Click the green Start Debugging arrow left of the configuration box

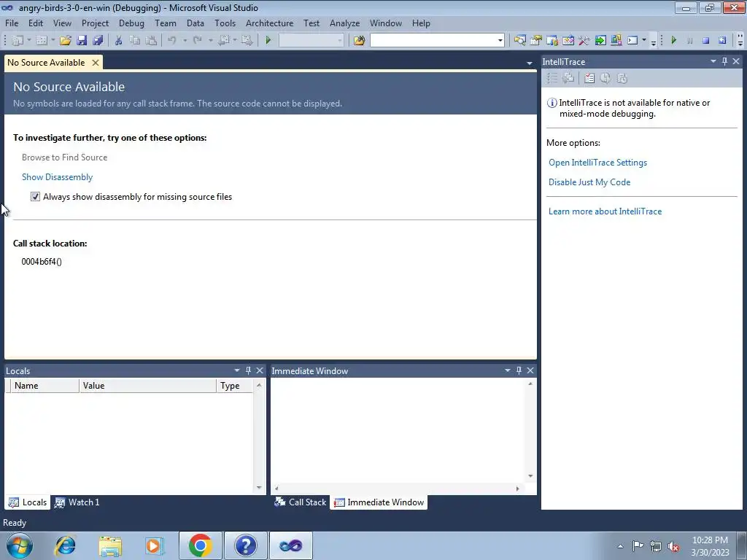pyautogui.click(x=268, y=41)
